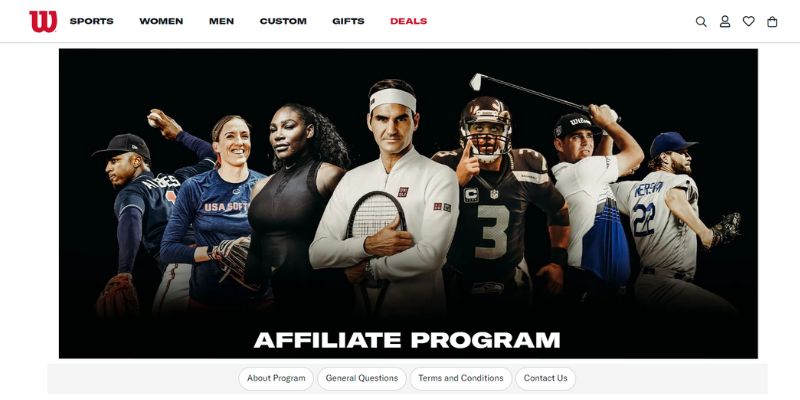Click the Contact Us pill button
800x400 pixels.
545,379
